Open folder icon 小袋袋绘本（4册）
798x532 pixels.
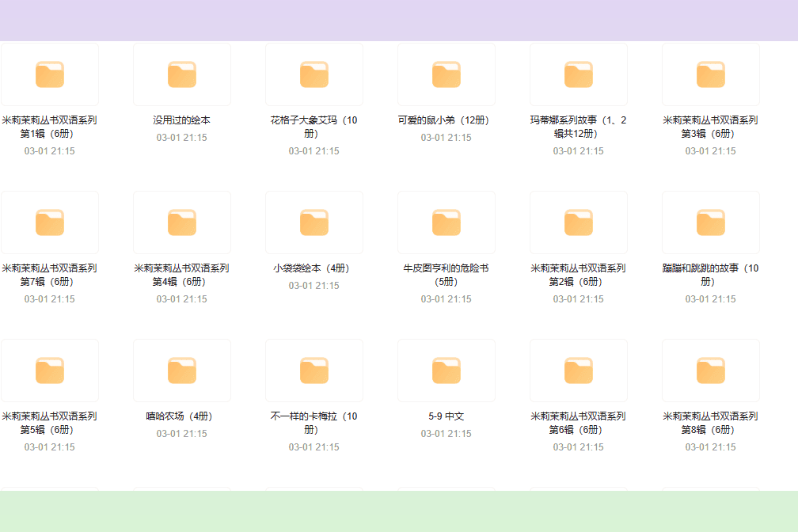pos(314,223)
